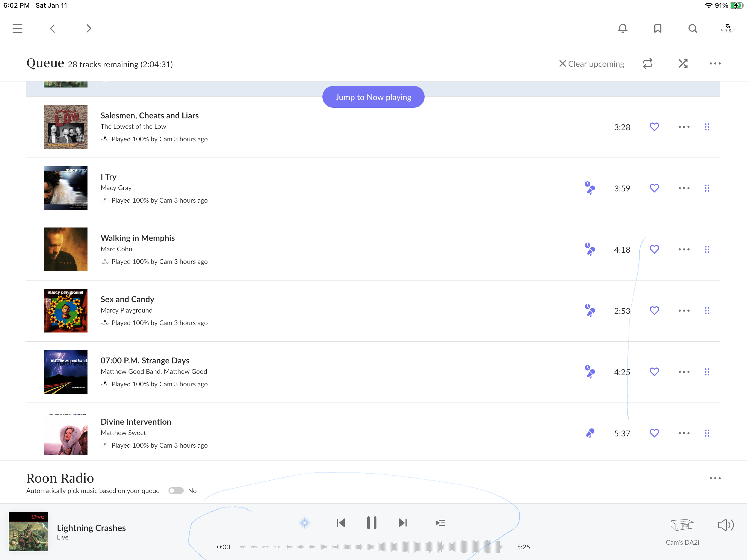The image size is (747, 560).
Task: Pause playback
Action: coord(372,523)
